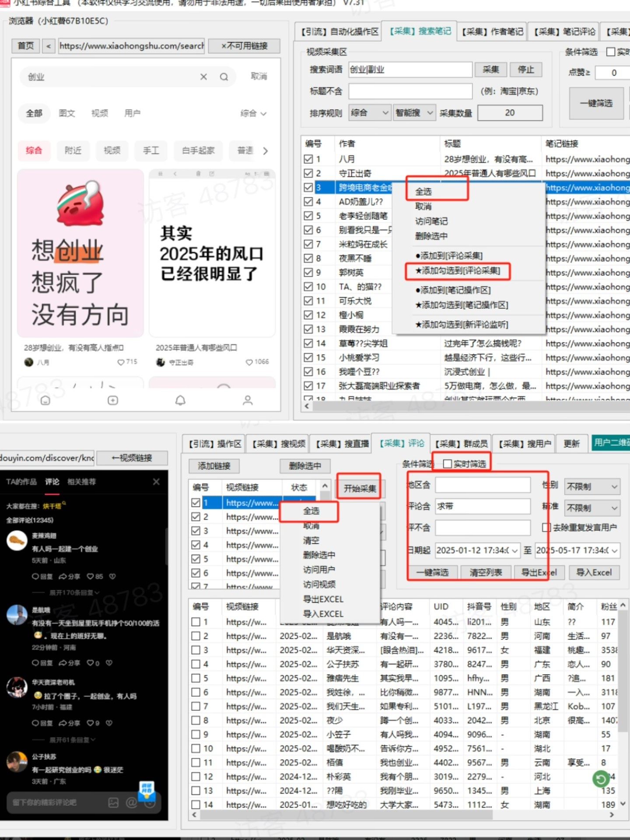Click the search magnifier icon in Xiaohongshu
The image size is (630, 840).
point(224,77)
